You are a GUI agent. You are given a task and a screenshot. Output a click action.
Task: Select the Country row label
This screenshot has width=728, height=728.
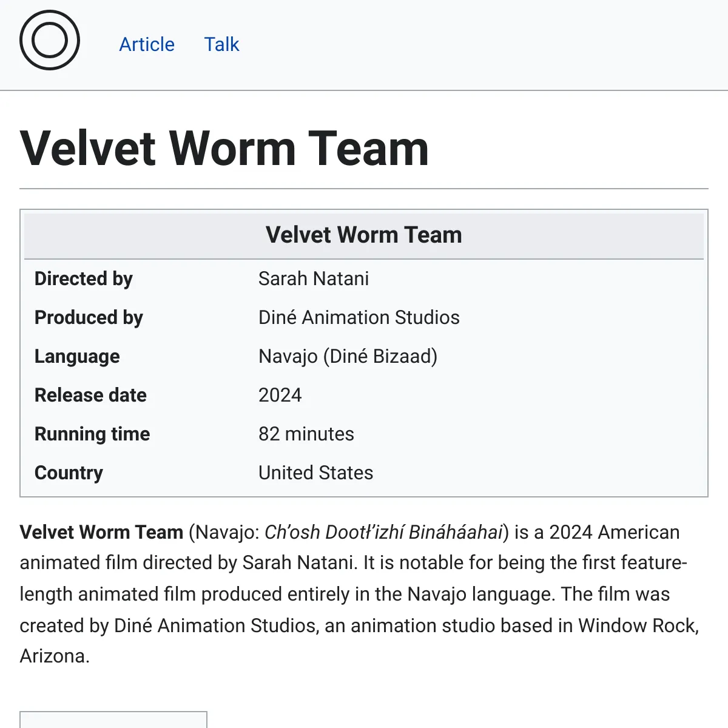pos(69,473)
